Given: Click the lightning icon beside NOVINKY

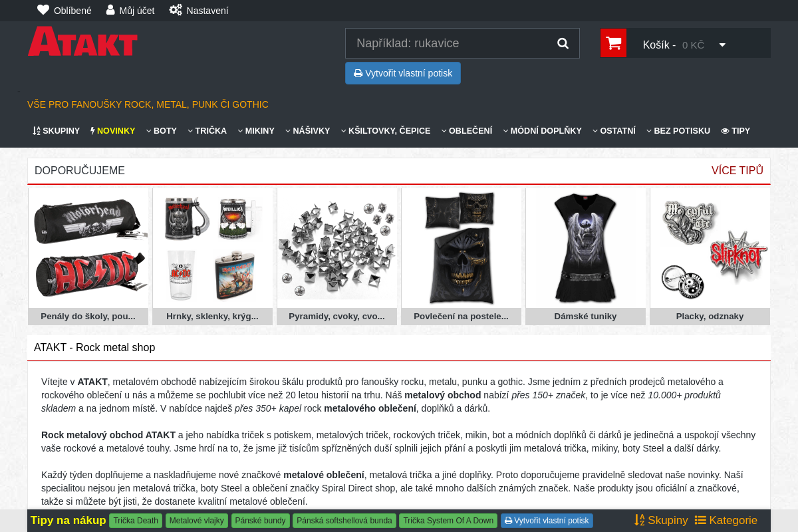Looking at the screenshot, I should coord(92,131).
